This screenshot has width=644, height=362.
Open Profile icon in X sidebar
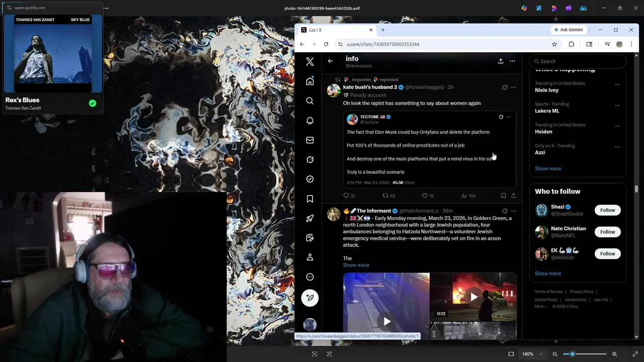[310, 257]
